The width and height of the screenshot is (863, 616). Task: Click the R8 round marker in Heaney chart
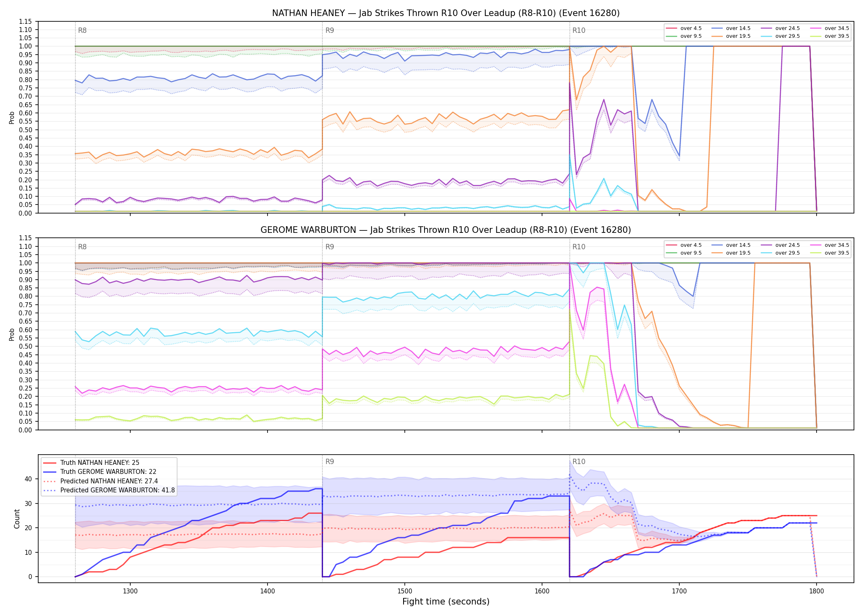click(82, 30)
